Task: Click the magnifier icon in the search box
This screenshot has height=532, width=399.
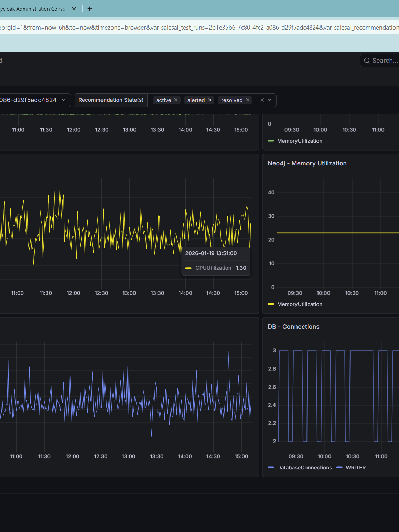Action: point(367,61)
